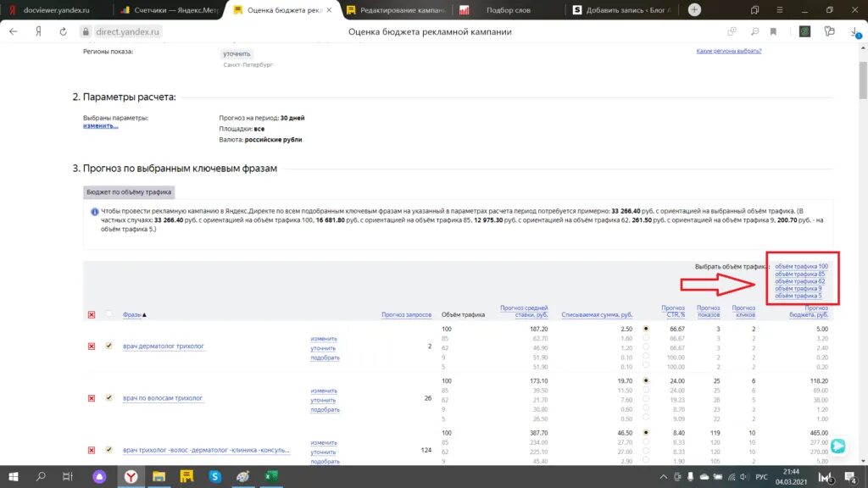Uncheck the 'врач трихолог -волос' row checkbox

(109, 450)
